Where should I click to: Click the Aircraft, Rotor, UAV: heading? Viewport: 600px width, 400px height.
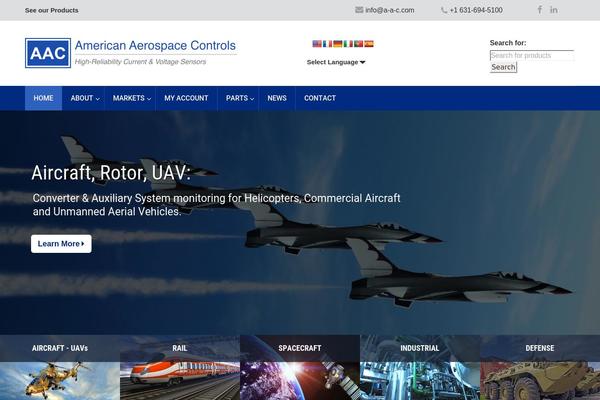(111, 173)
